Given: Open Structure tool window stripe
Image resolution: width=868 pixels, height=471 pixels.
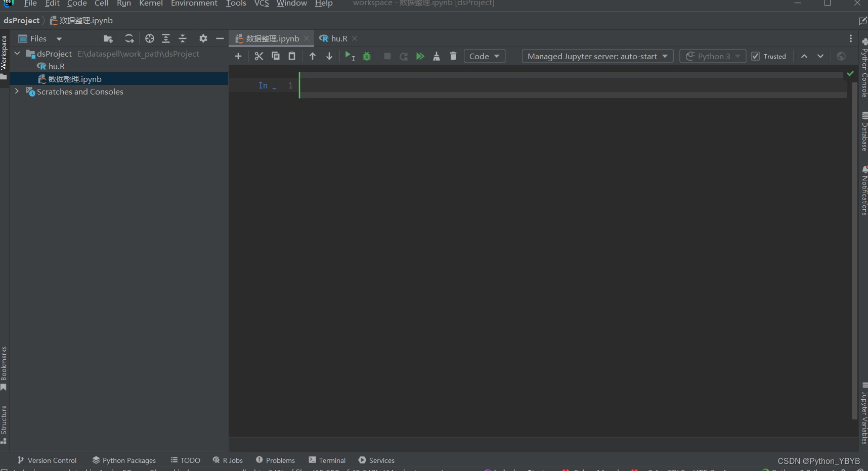Looking at the screenshot, I should click(x=4, y=425).
